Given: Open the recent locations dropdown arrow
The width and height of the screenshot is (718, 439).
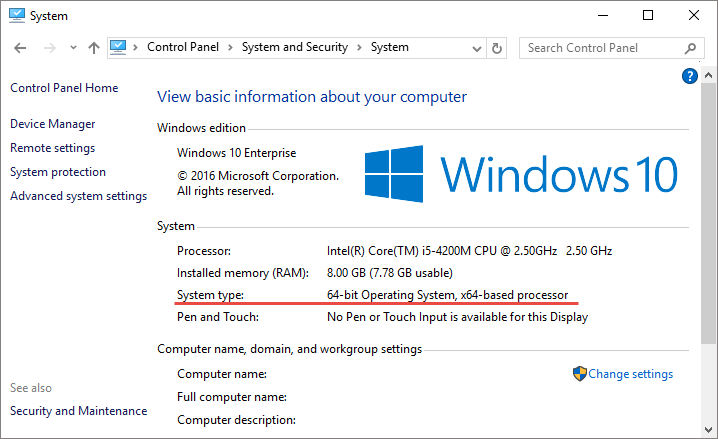Looking at the screenshot, I should (73, 48).
